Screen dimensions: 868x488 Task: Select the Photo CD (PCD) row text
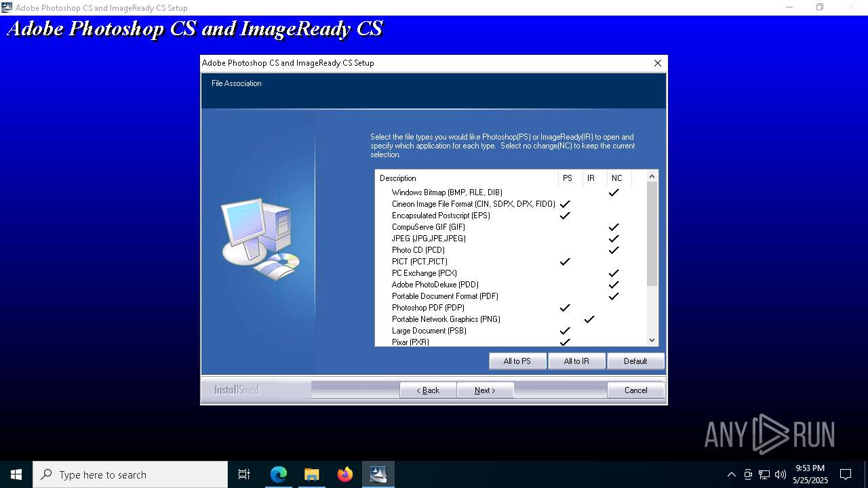(418, 250)
